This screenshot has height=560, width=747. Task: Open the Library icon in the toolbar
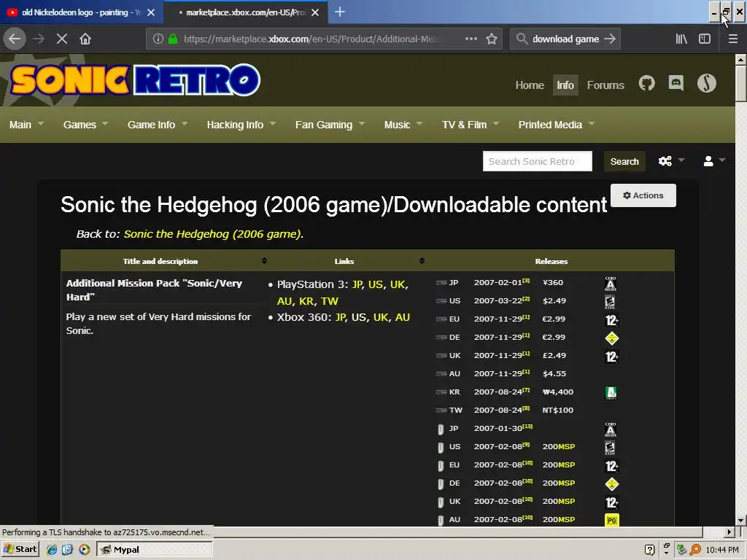point(681,39)
